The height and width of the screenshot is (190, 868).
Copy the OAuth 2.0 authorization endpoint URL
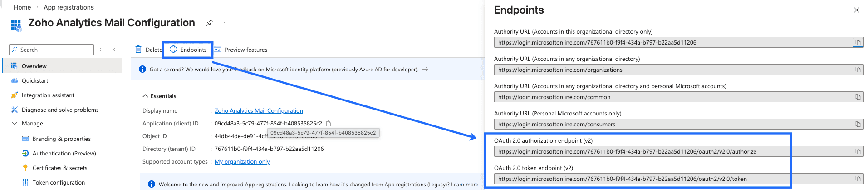(858, 151)
